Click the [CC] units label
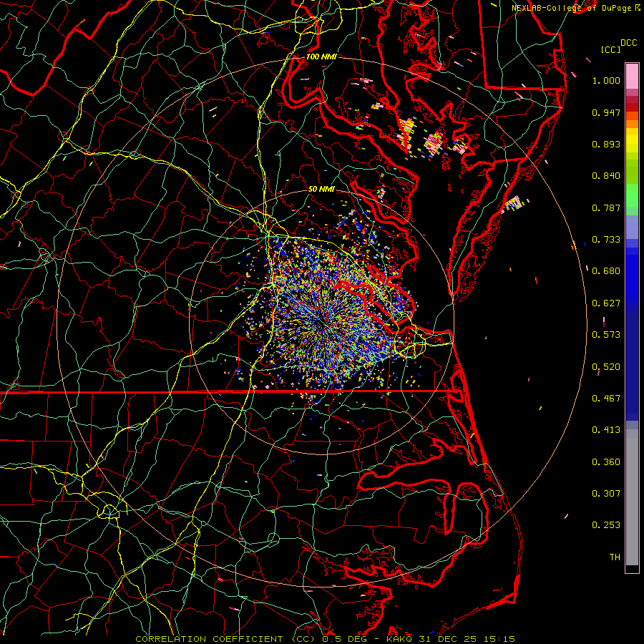Screen dimensions: 644x644 coord(610,49)
